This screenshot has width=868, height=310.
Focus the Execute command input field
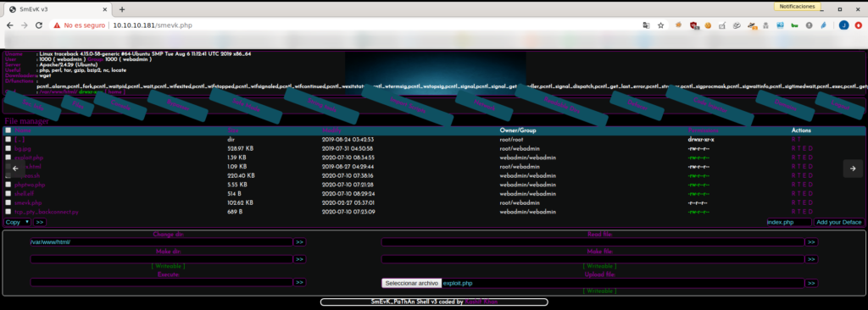pos(161,282)
